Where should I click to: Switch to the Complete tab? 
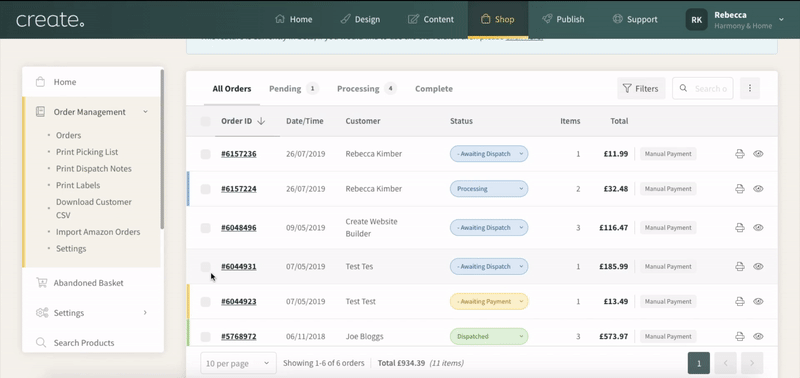(434, 89)
